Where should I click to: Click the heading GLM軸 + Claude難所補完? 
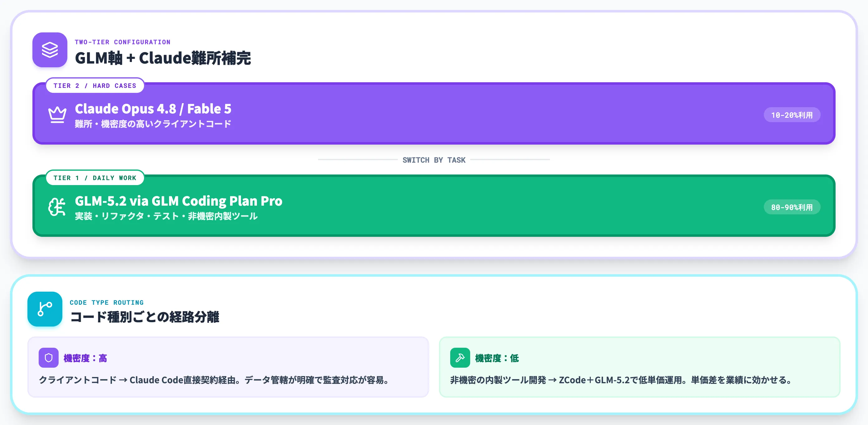[x=163, y=58]
